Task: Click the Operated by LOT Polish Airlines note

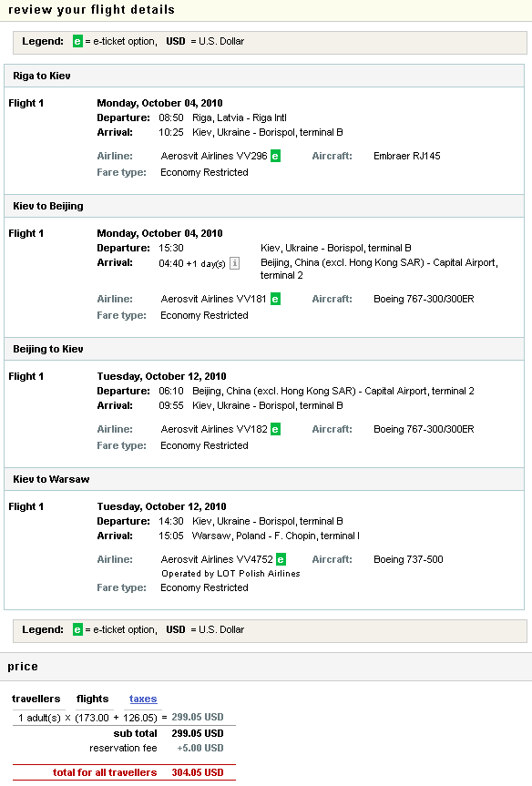Action: 230,574
